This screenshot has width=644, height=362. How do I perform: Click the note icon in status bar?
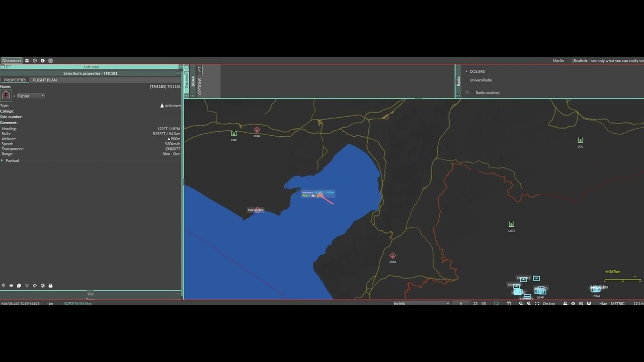497,304
